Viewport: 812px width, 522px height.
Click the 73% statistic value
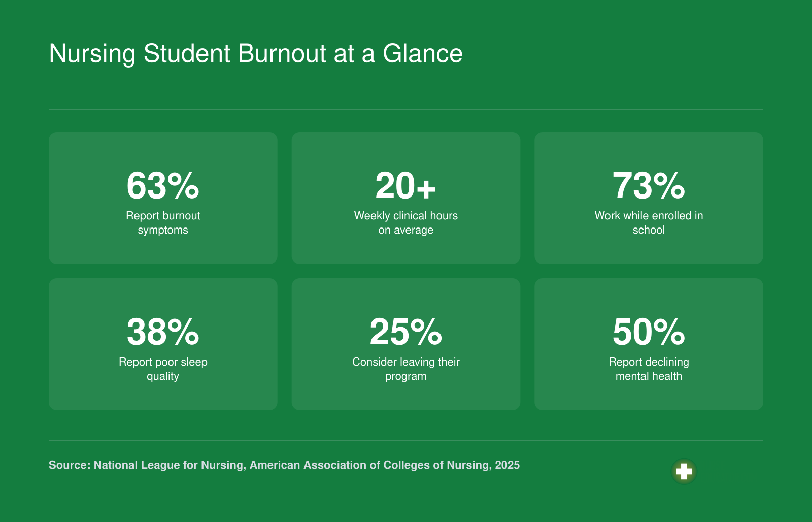(x=649, y=186)
